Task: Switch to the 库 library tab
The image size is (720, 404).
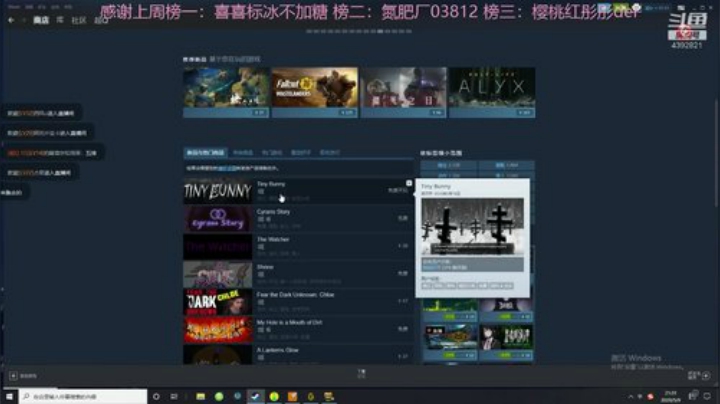Action: pyautogui.click(x=60, y=20)
